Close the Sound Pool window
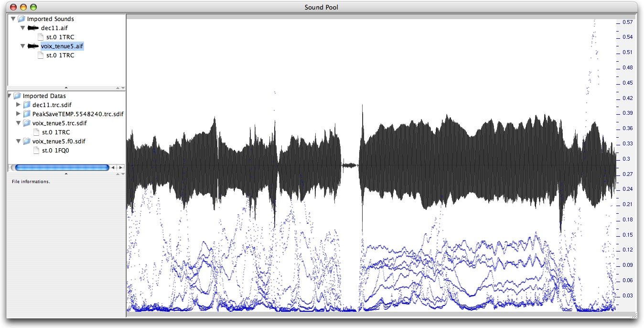The width and height of the screenshot is (644, 328). coord(13,7)
